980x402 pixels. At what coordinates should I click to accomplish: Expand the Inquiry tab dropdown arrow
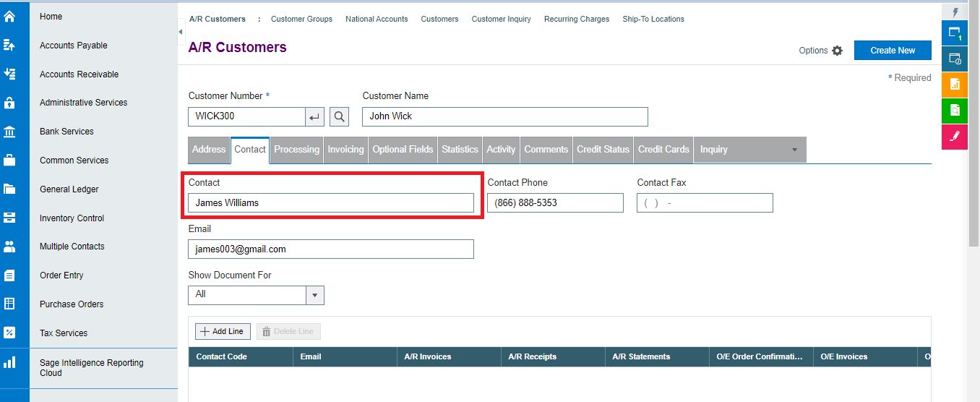(795, 150)
